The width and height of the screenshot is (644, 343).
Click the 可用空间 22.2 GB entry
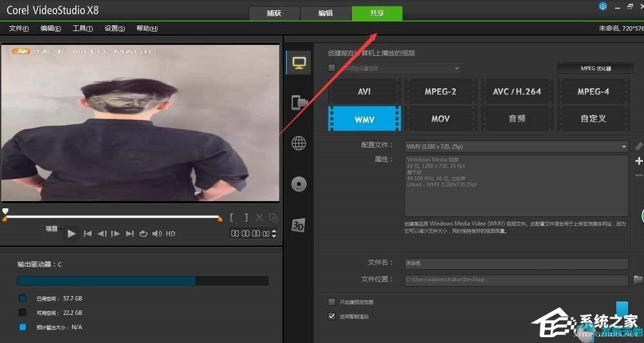[59, 313]
